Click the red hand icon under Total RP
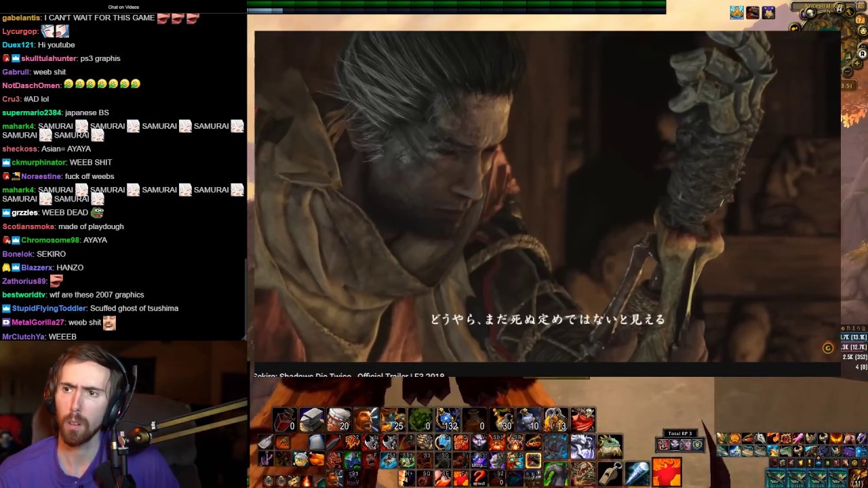Image resolution: width=868 pixels, height=488 pixels. [663, 445]
